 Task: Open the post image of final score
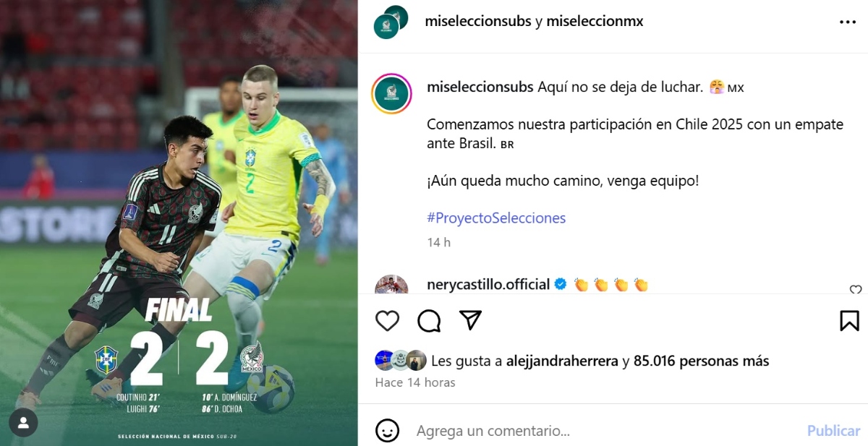tap(179, 223)
